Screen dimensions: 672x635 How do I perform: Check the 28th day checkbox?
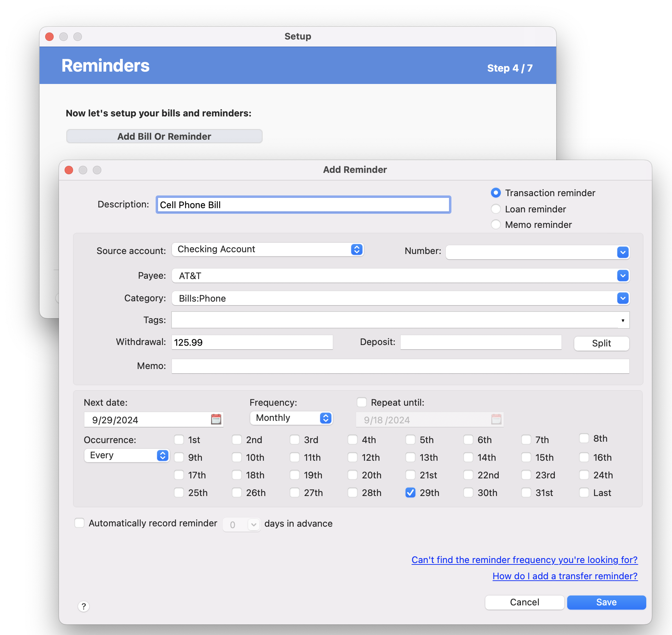coord(353,492)
